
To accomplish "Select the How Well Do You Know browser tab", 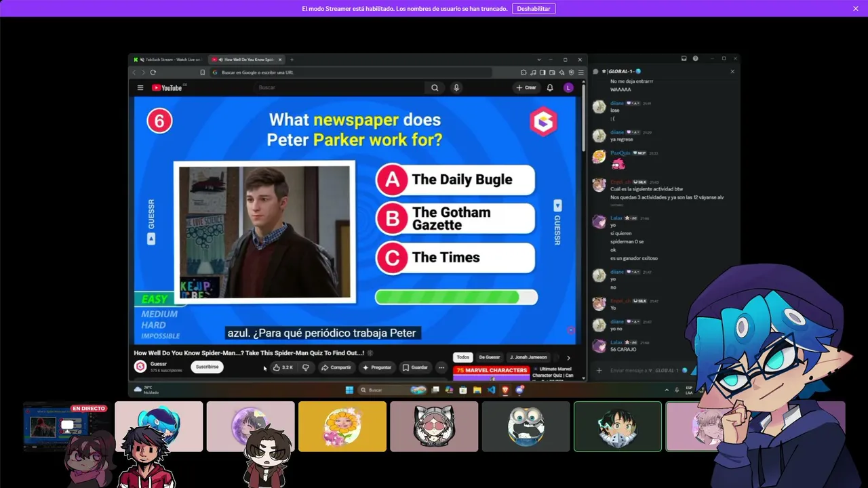I will coord(245,60).
